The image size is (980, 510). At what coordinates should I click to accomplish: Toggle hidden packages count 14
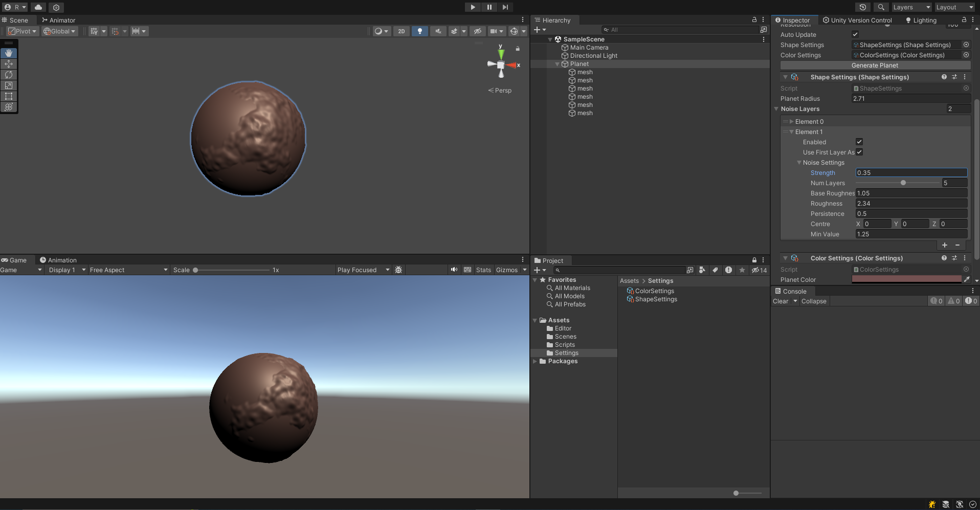[760, 270]
